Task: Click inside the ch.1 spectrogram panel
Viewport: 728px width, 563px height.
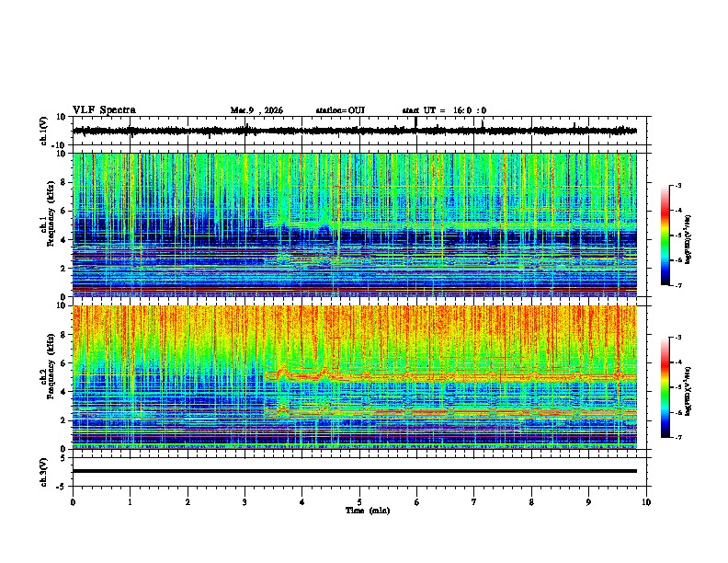Action: (x=355, y=224)
